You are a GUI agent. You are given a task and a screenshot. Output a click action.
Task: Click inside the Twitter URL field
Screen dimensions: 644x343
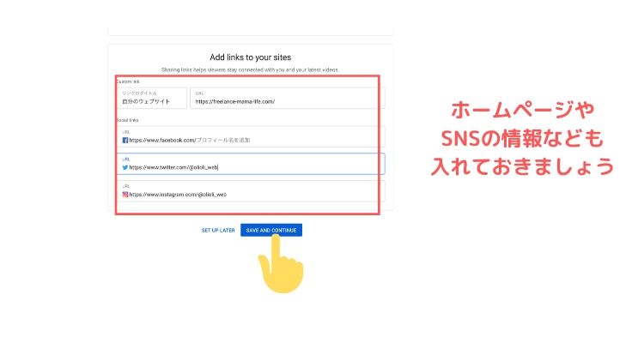(x=251, y=164)
